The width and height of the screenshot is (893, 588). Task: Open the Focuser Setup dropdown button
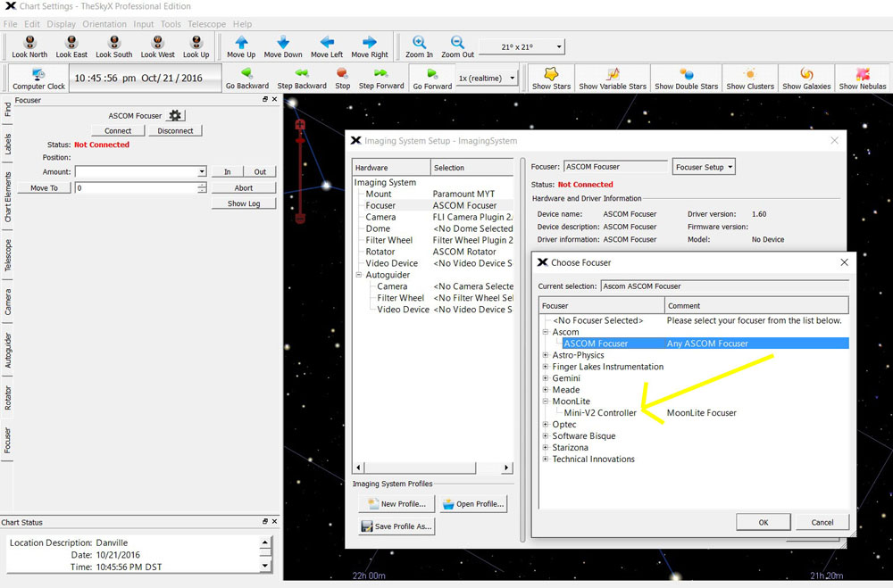[x=704, y=167]
